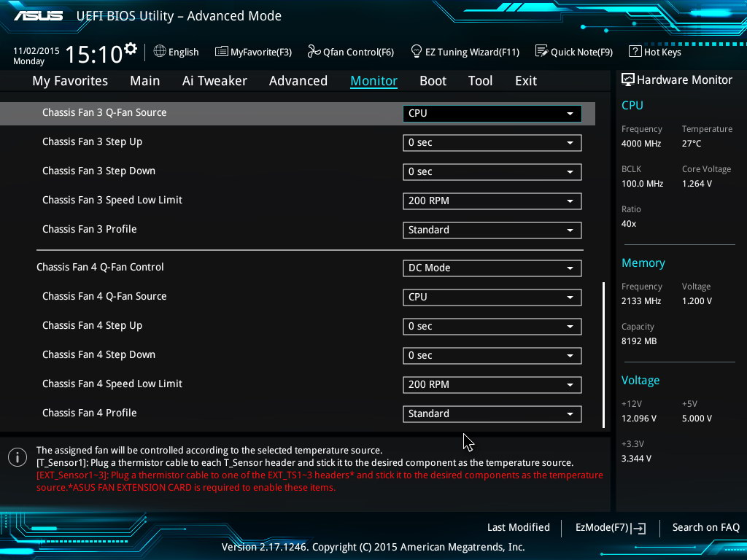Viewport: 747px width, 560px height.
Task: Change Chassis Fan 3 Step Up value
Action: pyautogui.click(x=492, y=142)
